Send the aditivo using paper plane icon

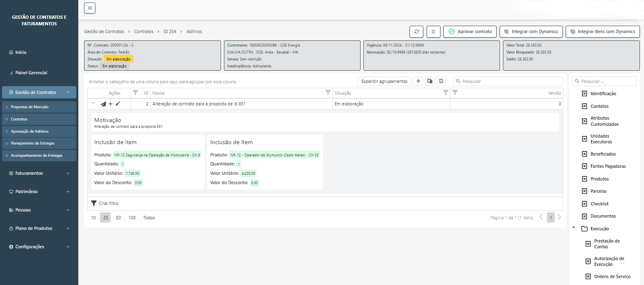103,104
